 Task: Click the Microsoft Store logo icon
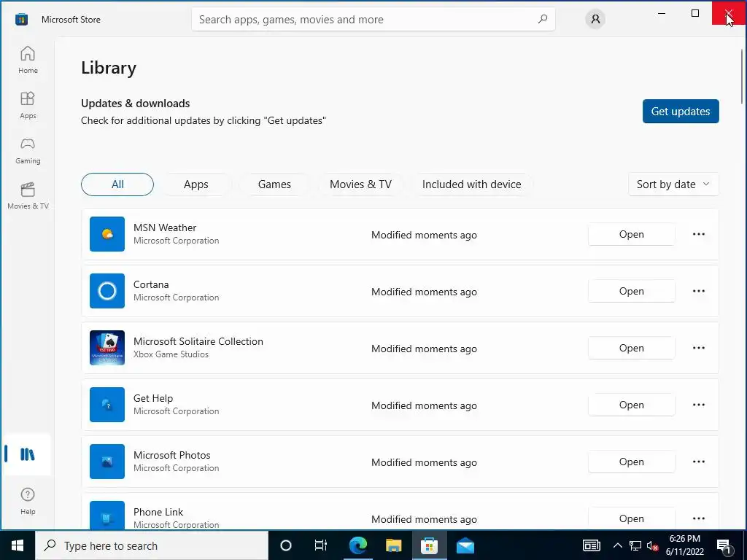(x=21, y=20)
